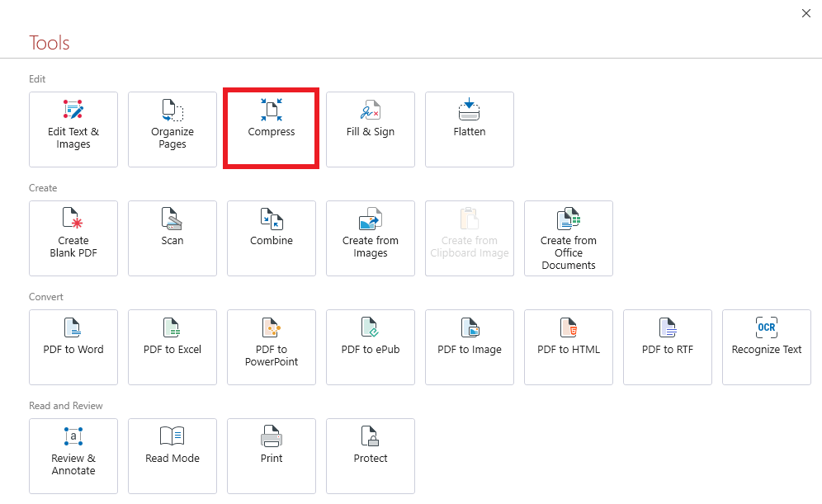This screenshot has width=822, height=504.
Task: Start Create Blank PDF
Action: tap(73, 238)
